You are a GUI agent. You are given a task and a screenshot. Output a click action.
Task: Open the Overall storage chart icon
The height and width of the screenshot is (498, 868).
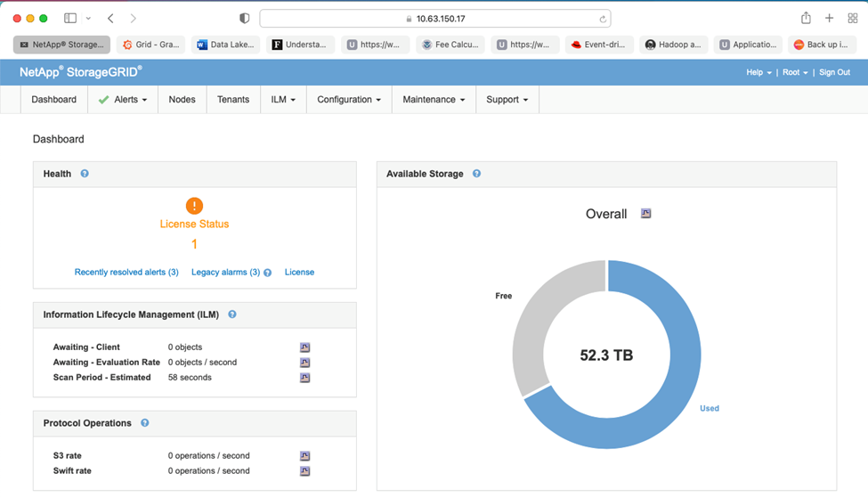click(x=646, y=214)
